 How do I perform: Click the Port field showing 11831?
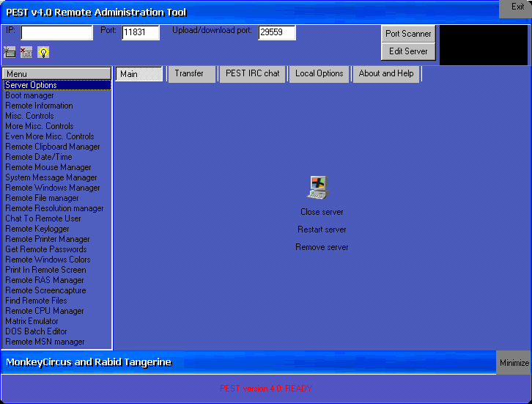click(141, 32)
